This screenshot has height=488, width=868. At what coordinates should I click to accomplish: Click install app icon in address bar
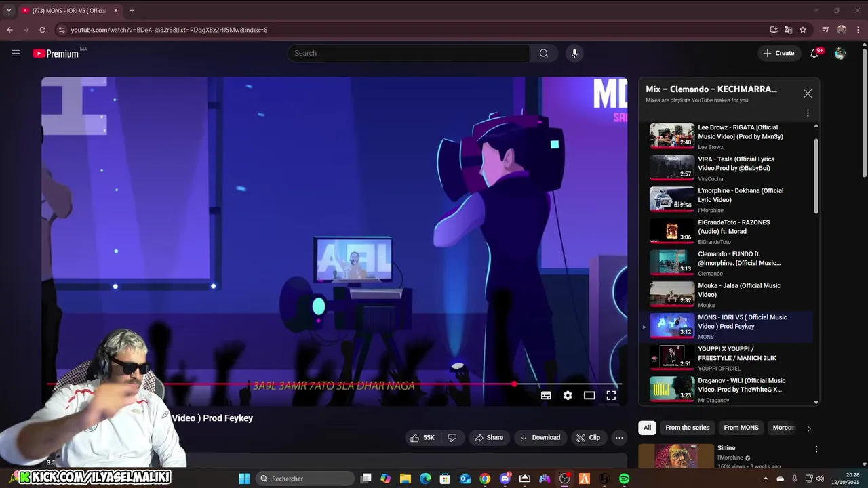[x=774, y=30]
